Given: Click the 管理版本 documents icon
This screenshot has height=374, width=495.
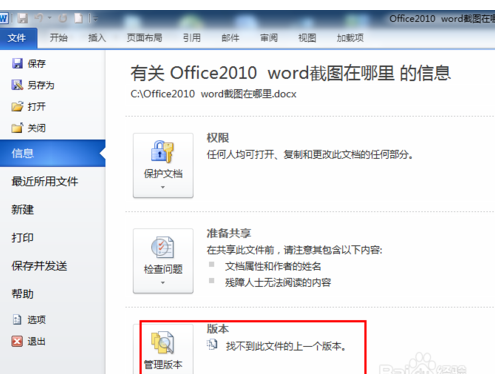Looking at the screenshot, I should pos(163,342).
